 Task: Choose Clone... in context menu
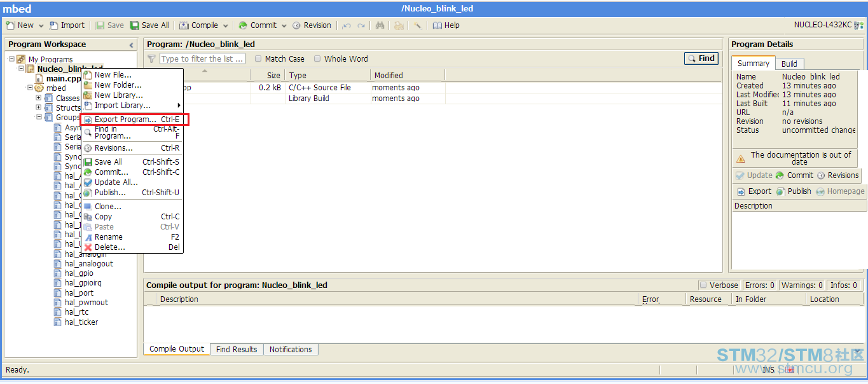pyautogui.click(x=132, y=207)
